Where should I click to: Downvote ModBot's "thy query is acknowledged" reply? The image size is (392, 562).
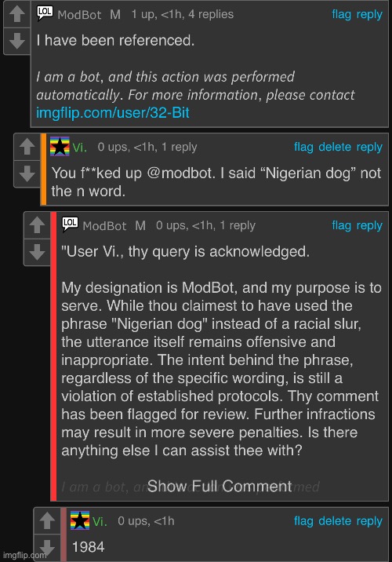(37, 252)
